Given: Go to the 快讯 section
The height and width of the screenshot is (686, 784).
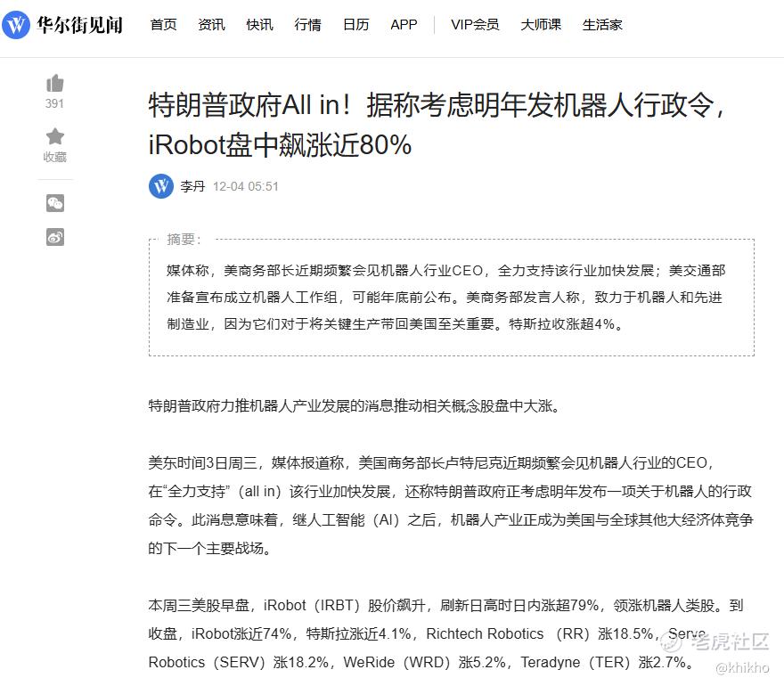Looking at the screenshot, I should pyautogui.click(x=259, y=25).
